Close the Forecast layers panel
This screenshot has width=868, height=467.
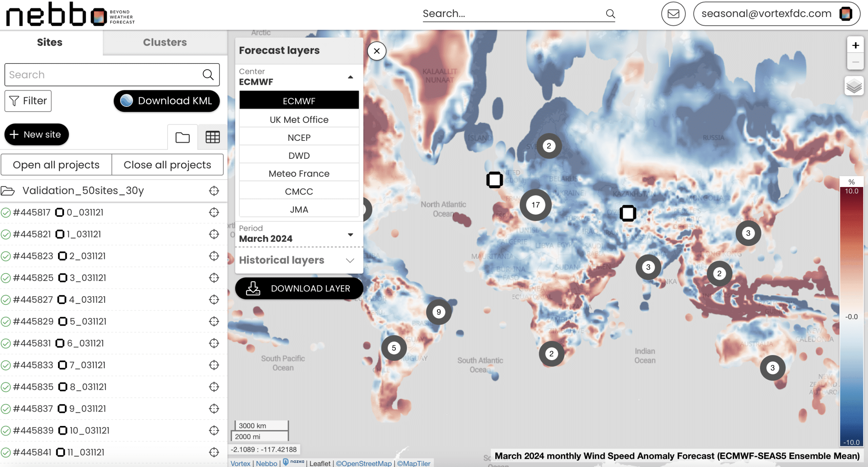[x=377, y=51]
